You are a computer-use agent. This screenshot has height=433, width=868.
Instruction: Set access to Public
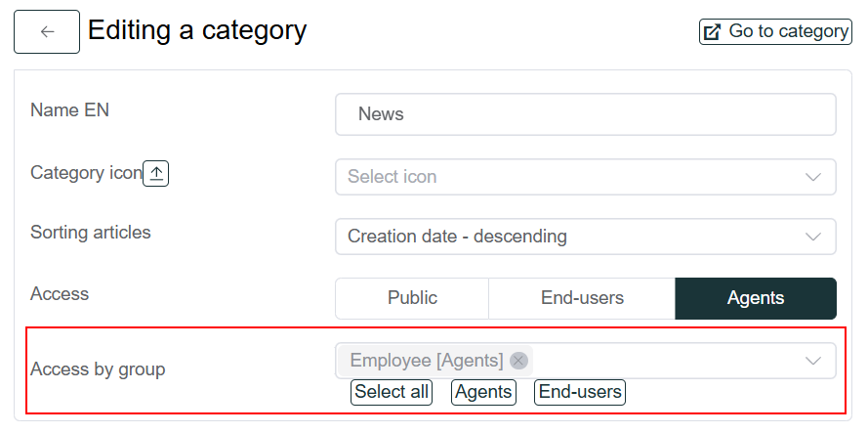click(x=412, y=298)
